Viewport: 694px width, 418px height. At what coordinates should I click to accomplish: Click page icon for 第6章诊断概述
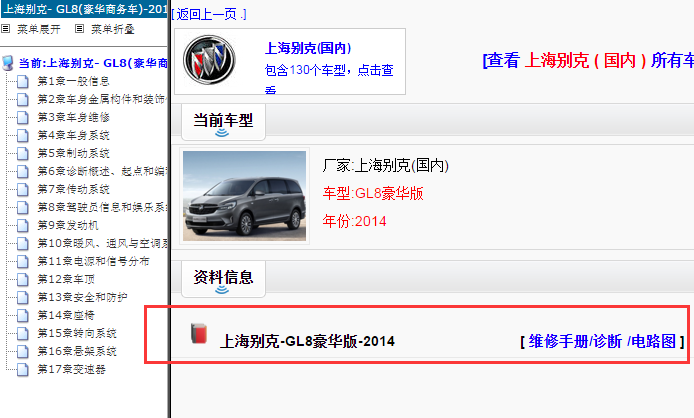pos(23,171)
